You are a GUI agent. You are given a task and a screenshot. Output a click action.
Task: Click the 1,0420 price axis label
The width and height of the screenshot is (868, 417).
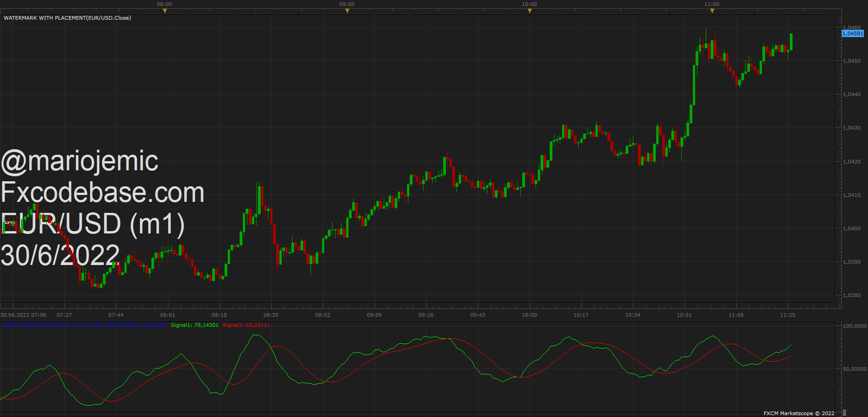[852, 162]
